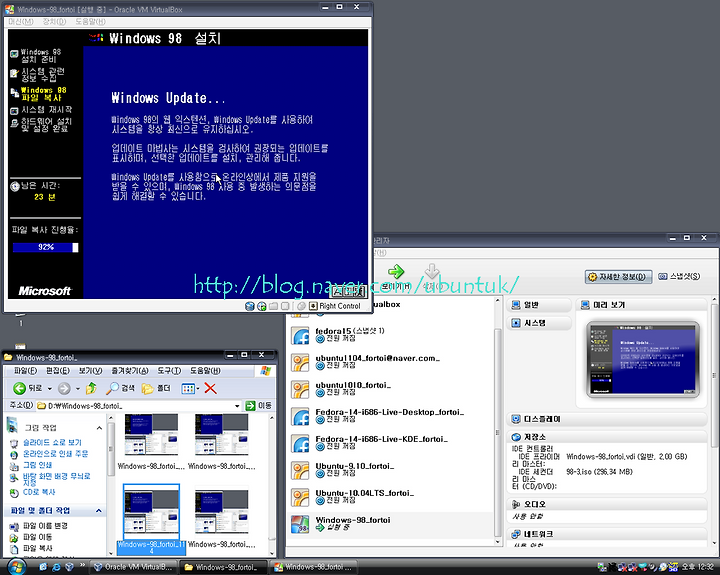
Task: Open the Back button history dropdown arrow
Action: 50,389
